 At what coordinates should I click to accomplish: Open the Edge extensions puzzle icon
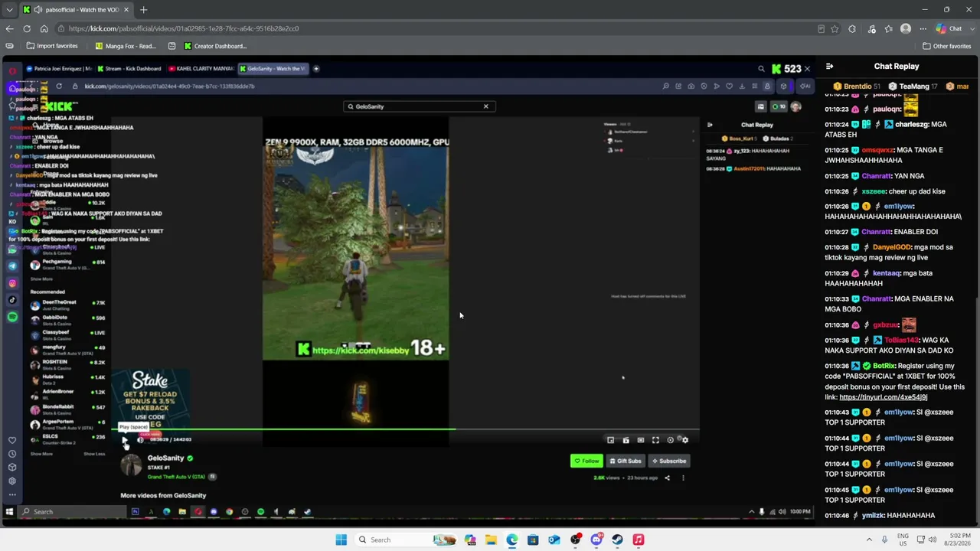[x=852, y=29]
